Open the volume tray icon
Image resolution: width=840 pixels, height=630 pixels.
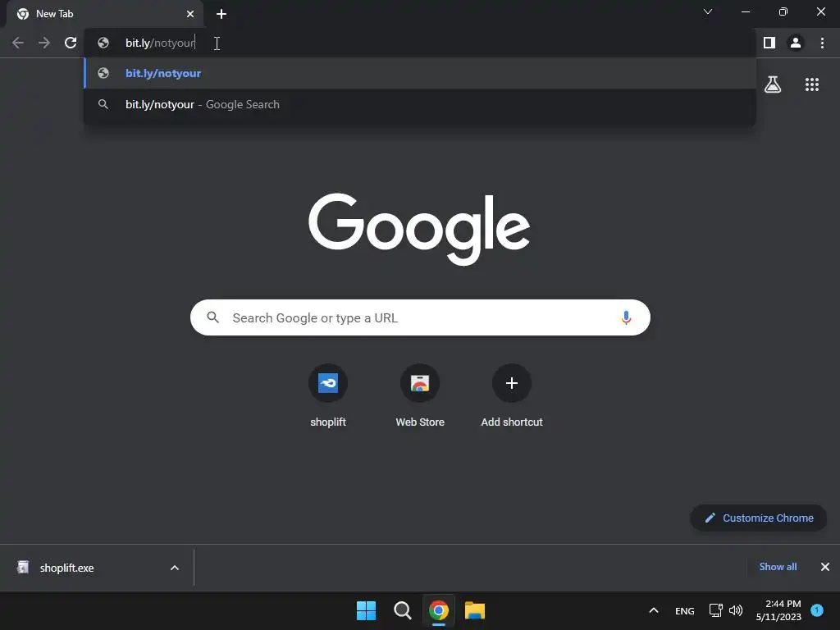tap(736, 610)
